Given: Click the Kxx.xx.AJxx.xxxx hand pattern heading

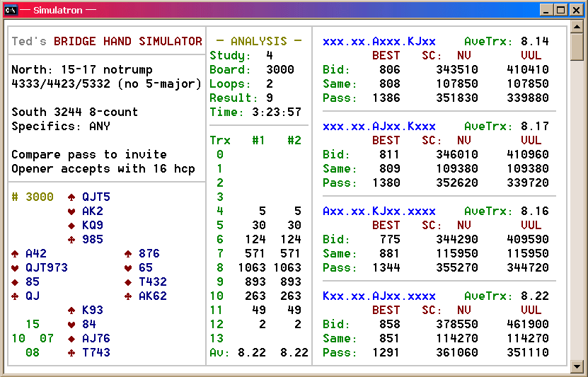Looking at the screenshot, I should point(379,296).
